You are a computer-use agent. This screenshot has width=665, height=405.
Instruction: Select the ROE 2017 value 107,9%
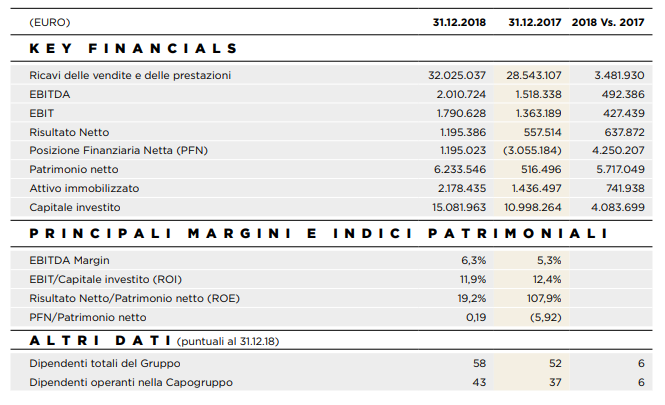coord(543,298)
